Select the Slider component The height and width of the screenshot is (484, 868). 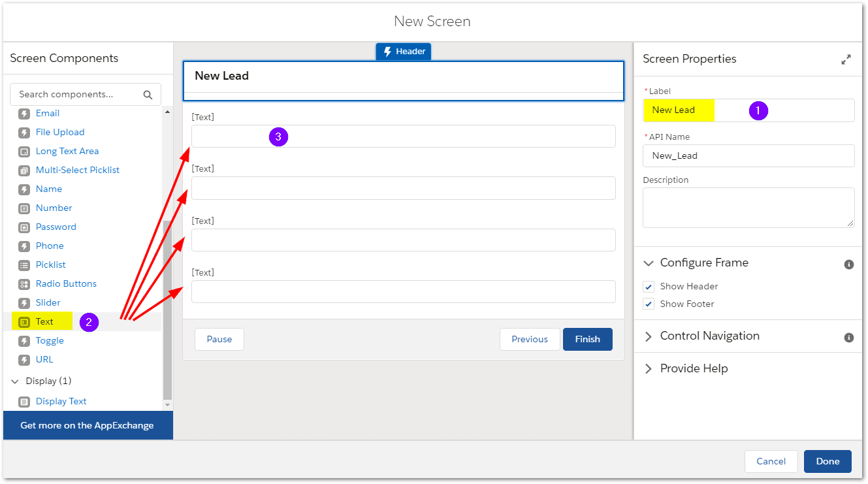(48, 303)
